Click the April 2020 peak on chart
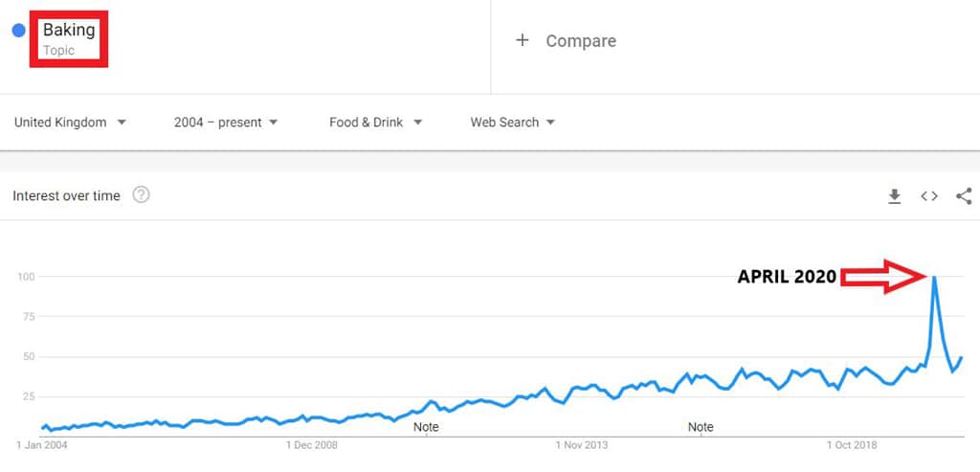 point(934,277)
